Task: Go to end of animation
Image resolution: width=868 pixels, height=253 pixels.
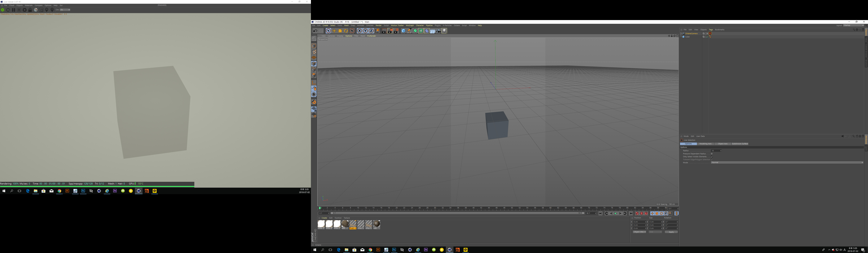Action: pos(631,214)
